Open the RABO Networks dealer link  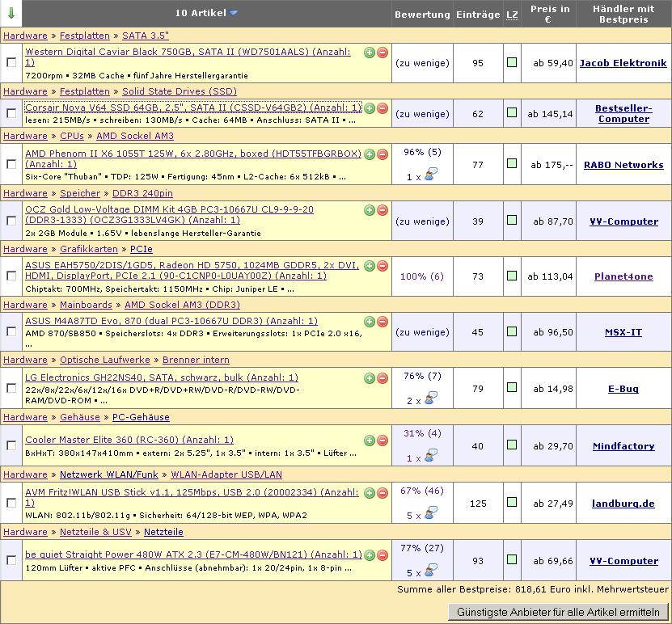pyautogui.click(x=623, y=165)
